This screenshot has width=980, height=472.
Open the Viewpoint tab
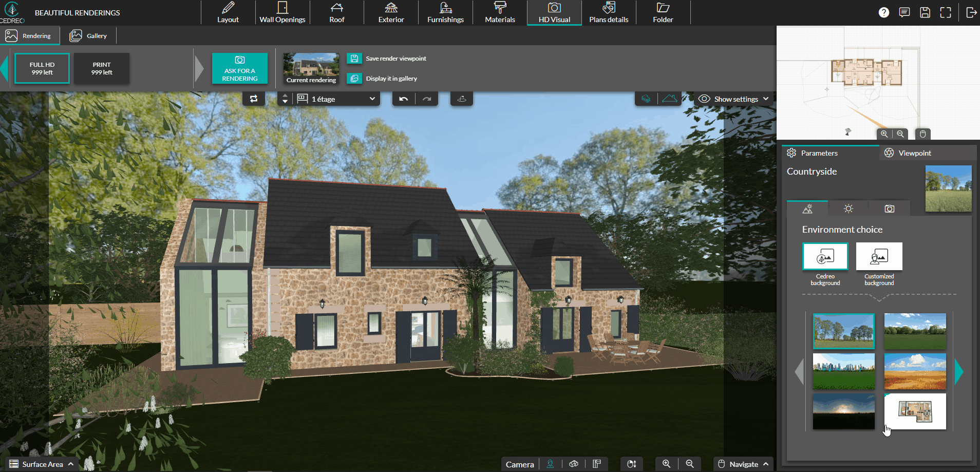pos(914,153)
